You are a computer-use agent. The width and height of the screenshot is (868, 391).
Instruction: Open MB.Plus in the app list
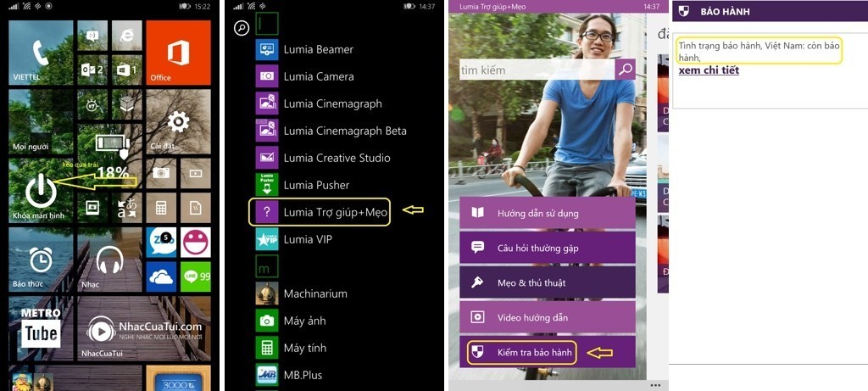(x=289, y=375)
